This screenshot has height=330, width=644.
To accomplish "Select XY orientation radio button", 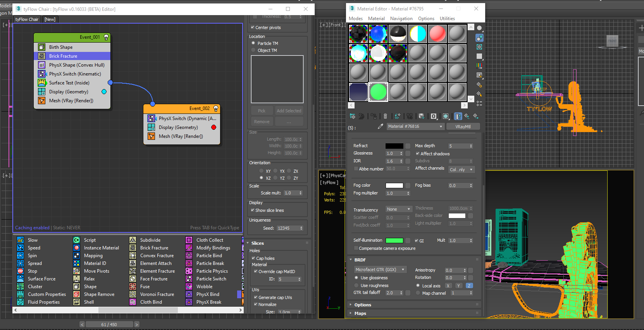I will [261, 170].
